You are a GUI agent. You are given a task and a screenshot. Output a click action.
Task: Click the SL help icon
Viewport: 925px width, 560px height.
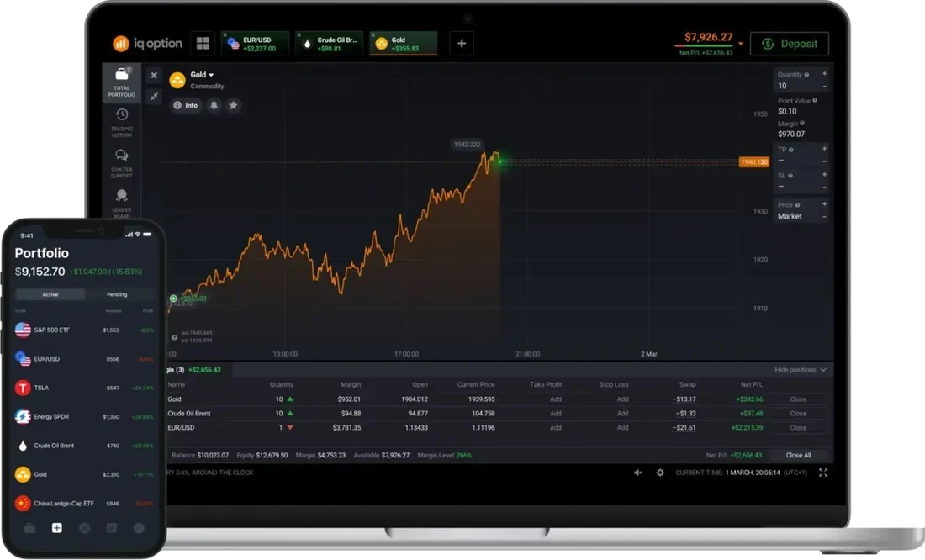tap(790, 176)
